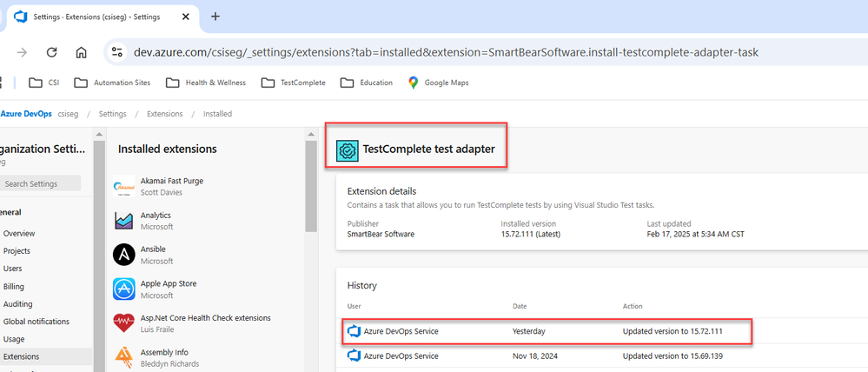Go to csiseg organization breadcrumb
This screenshot has width=868, height=372.
point(68,114)
